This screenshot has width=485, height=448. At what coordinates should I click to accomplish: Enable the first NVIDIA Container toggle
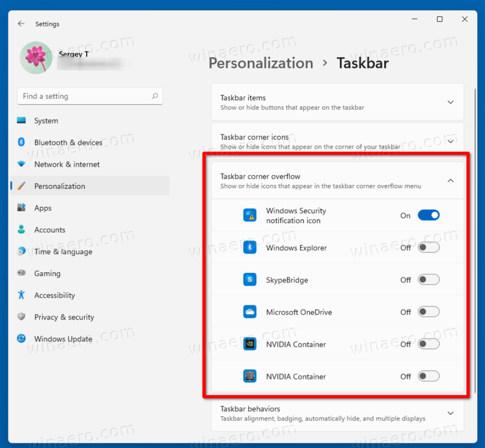coord(429,344)
